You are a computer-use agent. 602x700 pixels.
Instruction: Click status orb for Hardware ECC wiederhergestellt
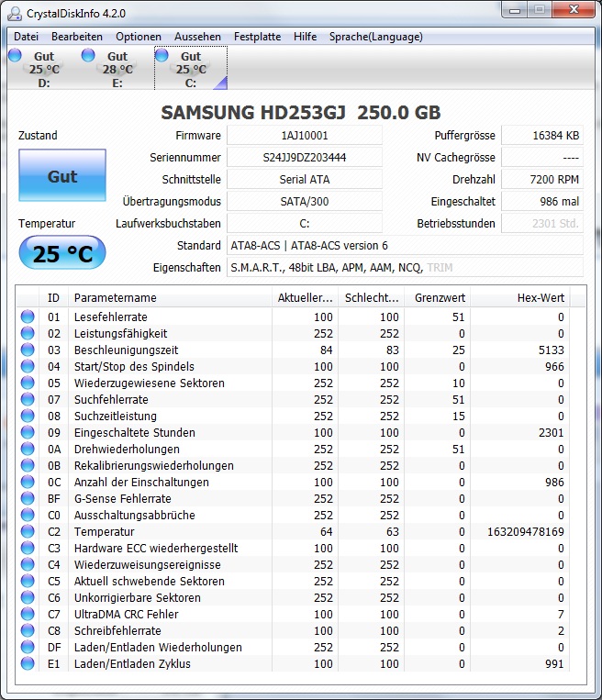coord(28,548)
